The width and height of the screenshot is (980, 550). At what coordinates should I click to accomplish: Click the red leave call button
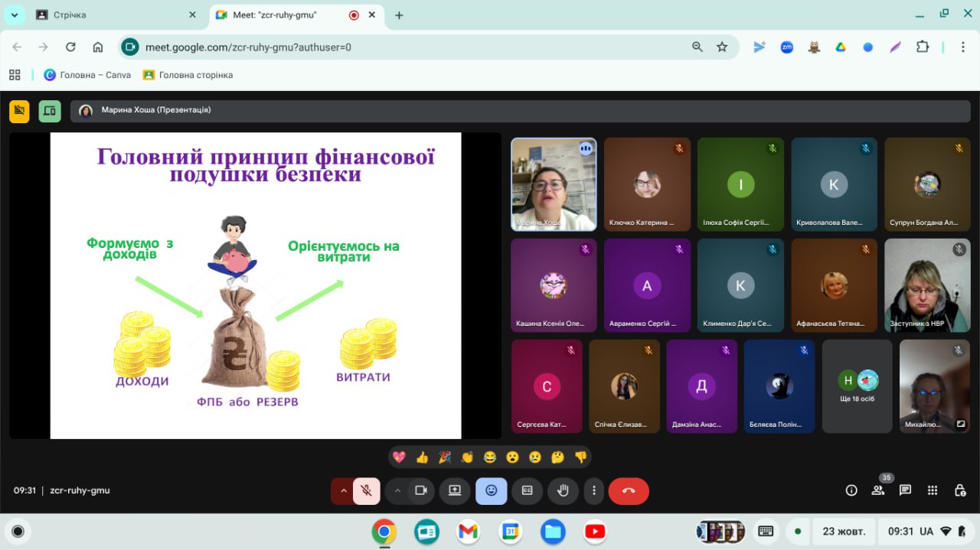click(629, 490)
